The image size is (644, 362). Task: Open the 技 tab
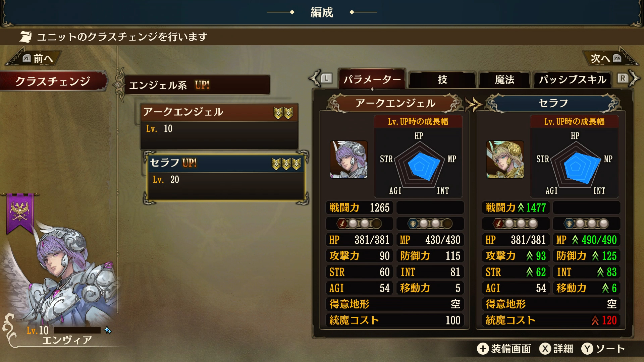click(x=442, y=80)
